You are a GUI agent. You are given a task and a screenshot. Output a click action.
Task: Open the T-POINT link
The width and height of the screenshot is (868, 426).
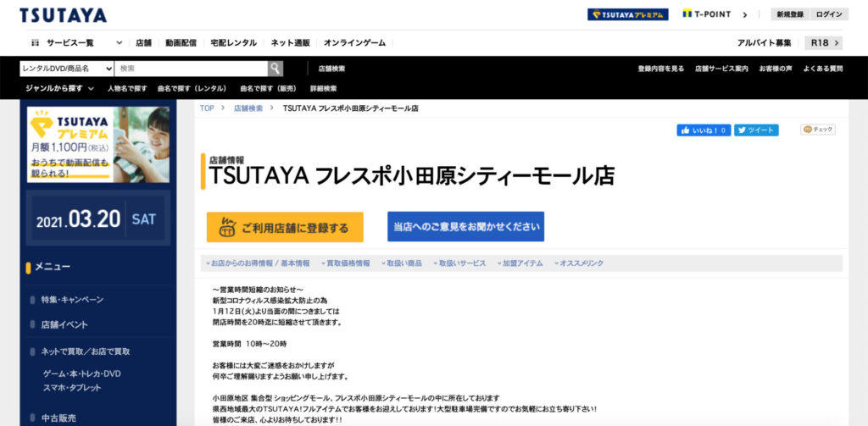(x=706, y=14)
